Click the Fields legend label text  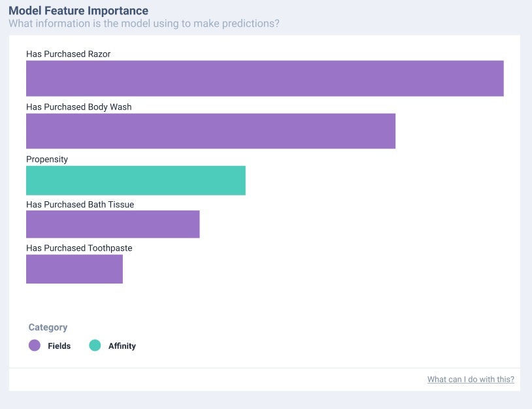[59, 346]
